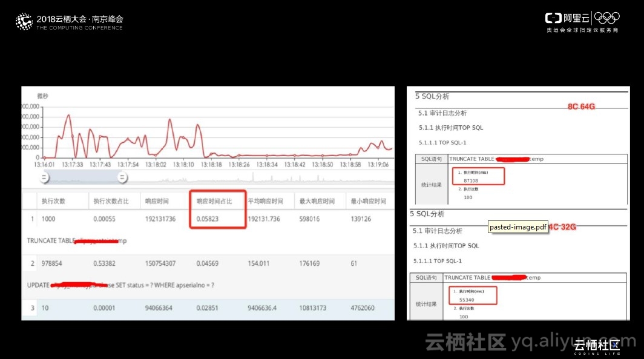This screenshot has height=359, width=644.
Task: Click the 最小响应时间 column header
Action: [x=369, y=201]
